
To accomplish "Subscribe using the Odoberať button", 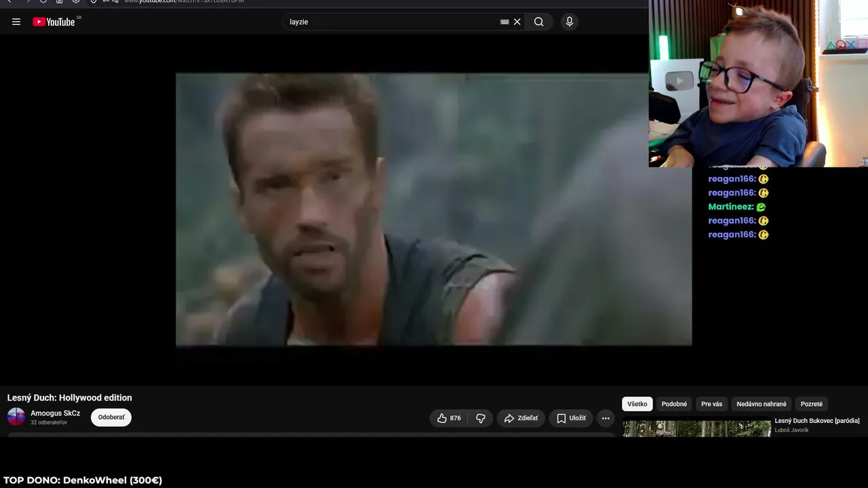I will click(111, 418).
